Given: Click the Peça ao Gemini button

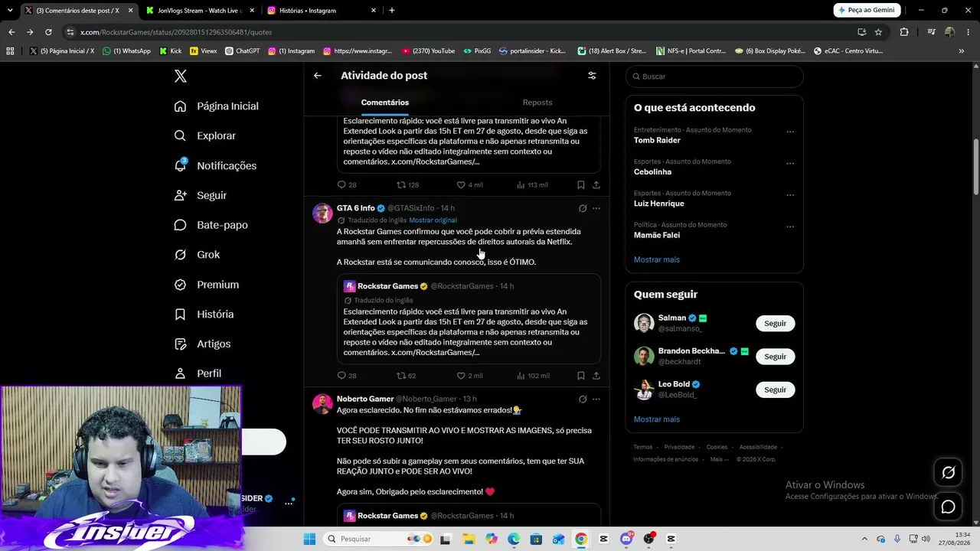Looking at the screenshot, I should (867, 10).
